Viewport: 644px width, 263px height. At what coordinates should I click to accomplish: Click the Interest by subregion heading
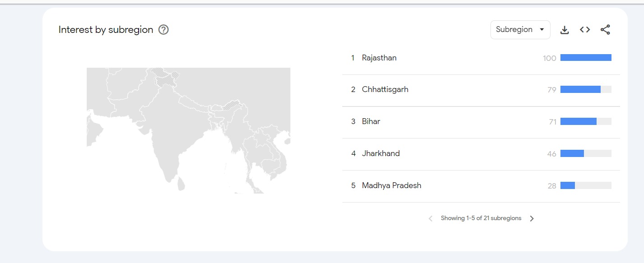tap(106, 30)
